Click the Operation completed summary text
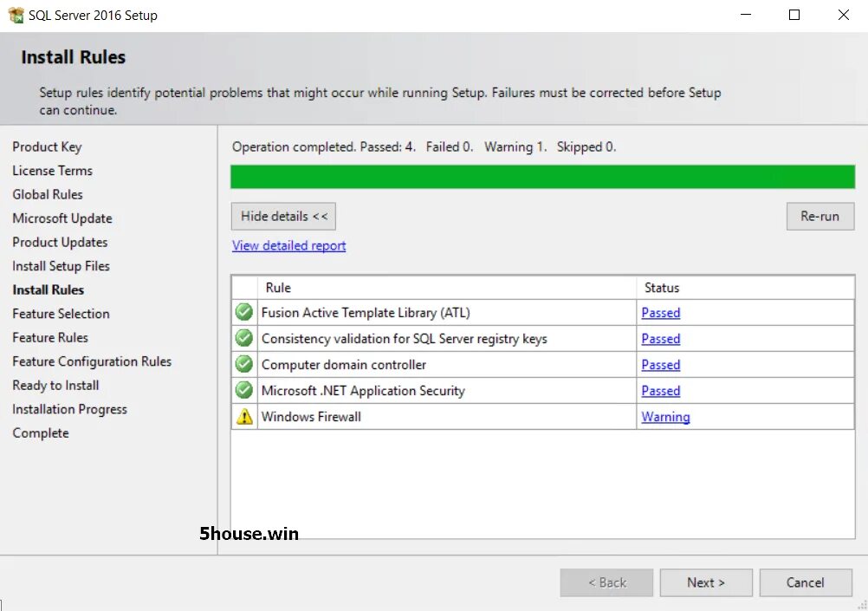The height and width of the screenshot is (611, 868). point(424,146)
